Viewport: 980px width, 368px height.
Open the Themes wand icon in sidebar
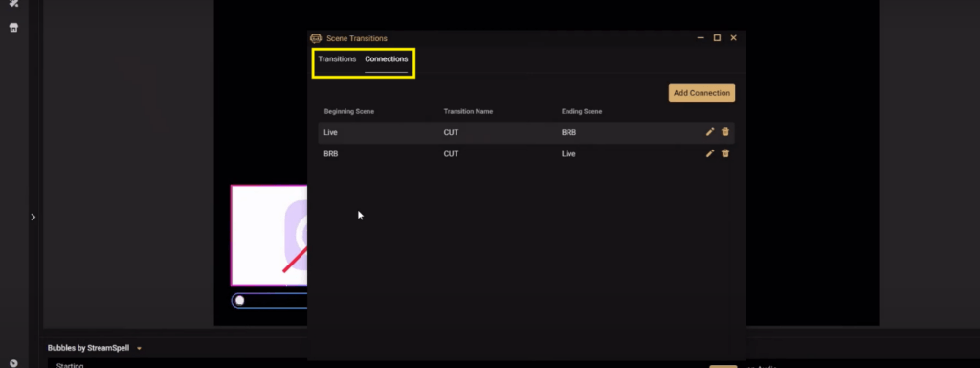coord(13,3)
